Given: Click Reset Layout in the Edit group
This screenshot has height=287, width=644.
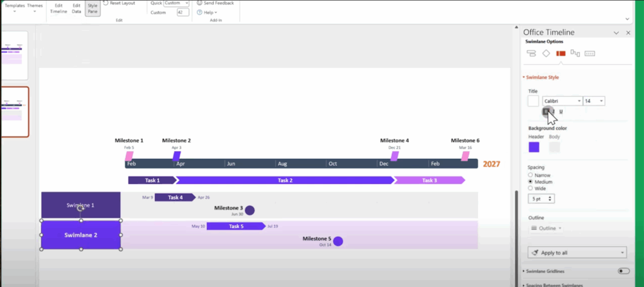Looking at the screenshot, I should point(119,3).
